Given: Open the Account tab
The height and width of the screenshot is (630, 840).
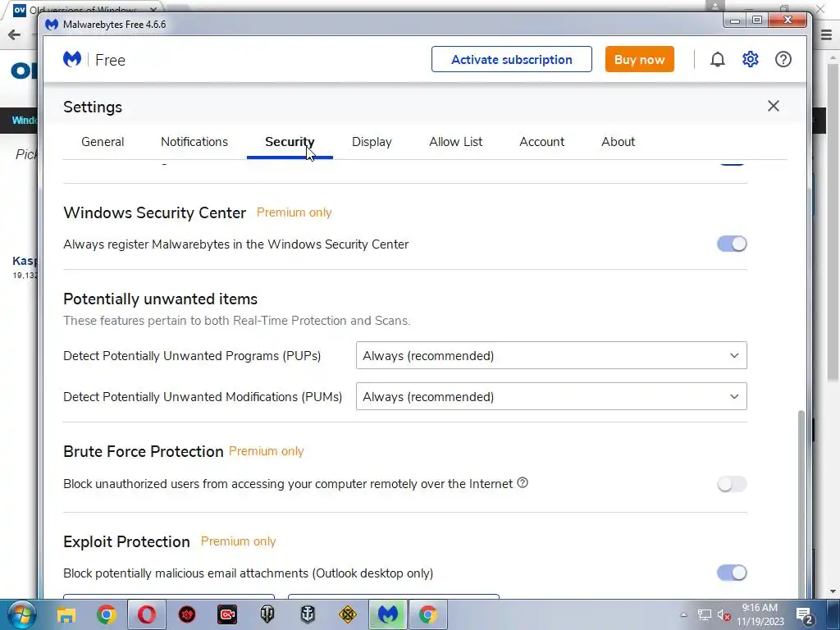Looking at the screenshot, I should tap(541, 142).
